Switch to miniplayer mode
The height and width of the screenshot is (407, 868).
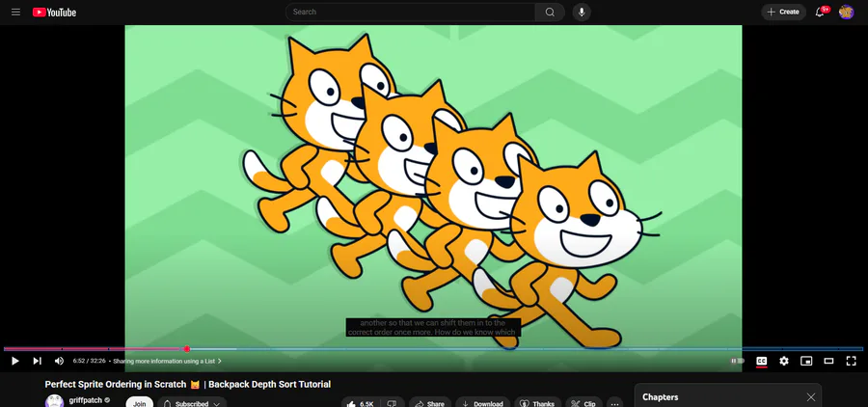pos(806,361)
